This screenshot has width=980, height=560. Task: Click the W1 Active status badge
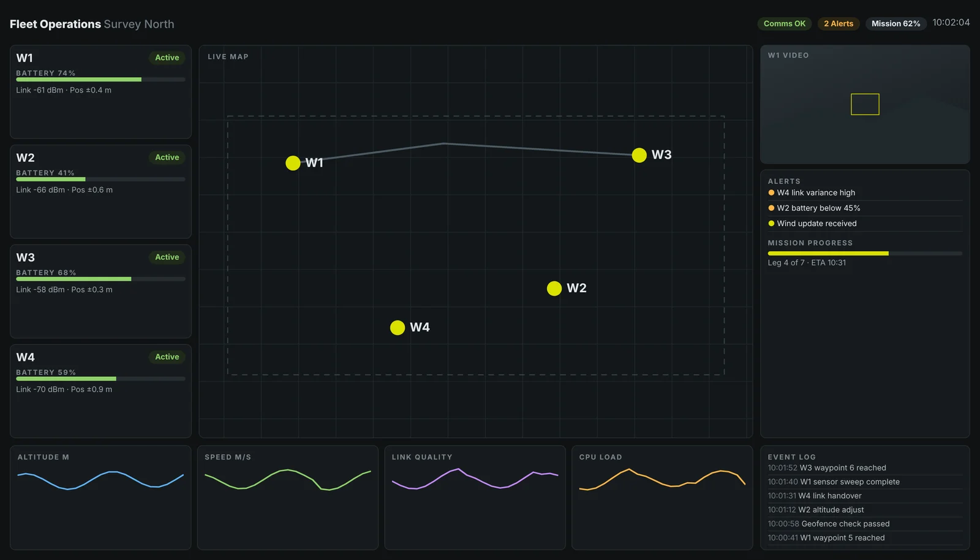pyautogui.click(x=167, y=58)
